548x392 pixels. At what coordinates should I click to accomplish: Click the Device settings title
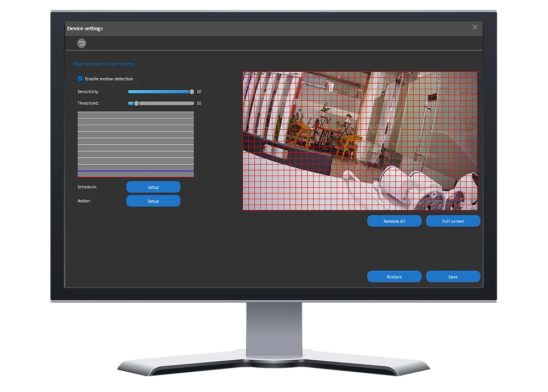click(x=85, y=28)
